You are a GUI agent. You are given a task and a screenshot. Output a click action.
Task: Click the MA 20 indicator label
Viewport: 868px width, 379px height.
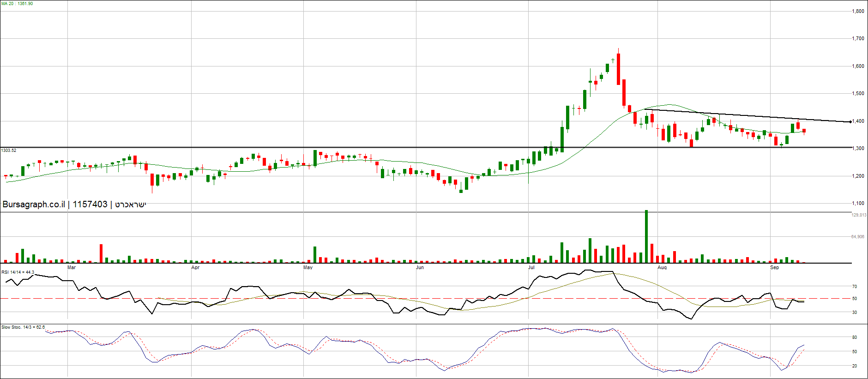point(17,4)
